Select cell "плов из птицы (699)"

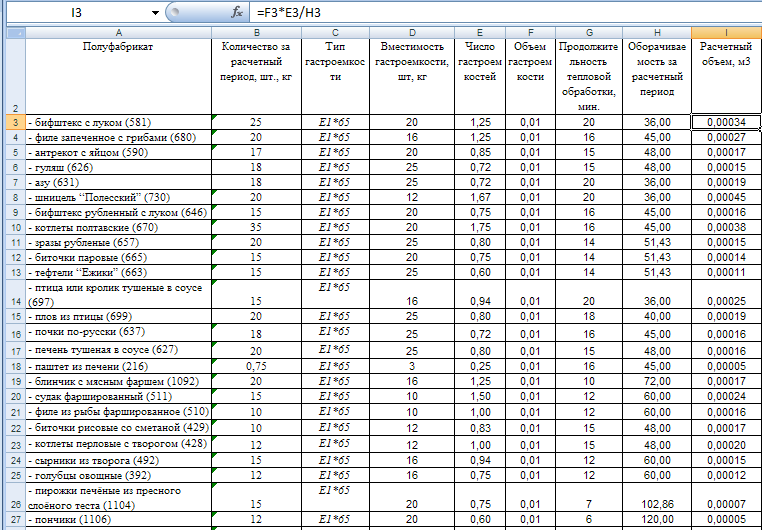[x=119, y=317]
